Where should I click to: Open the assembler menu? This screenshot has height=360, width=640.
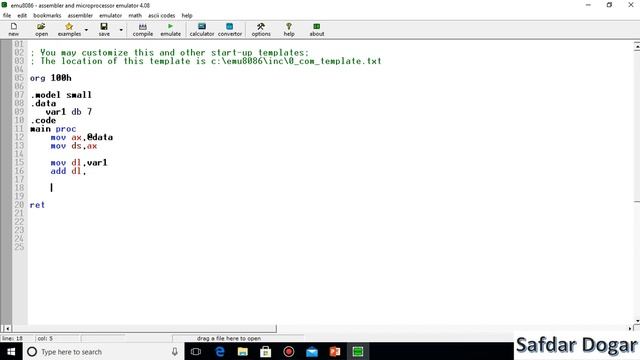coord(80,16)
